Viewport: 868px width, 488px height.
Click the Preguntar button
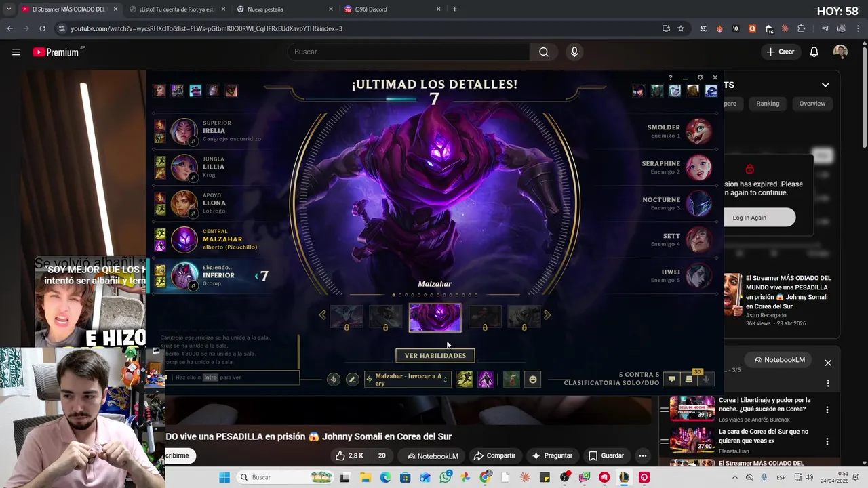point(552,455)
